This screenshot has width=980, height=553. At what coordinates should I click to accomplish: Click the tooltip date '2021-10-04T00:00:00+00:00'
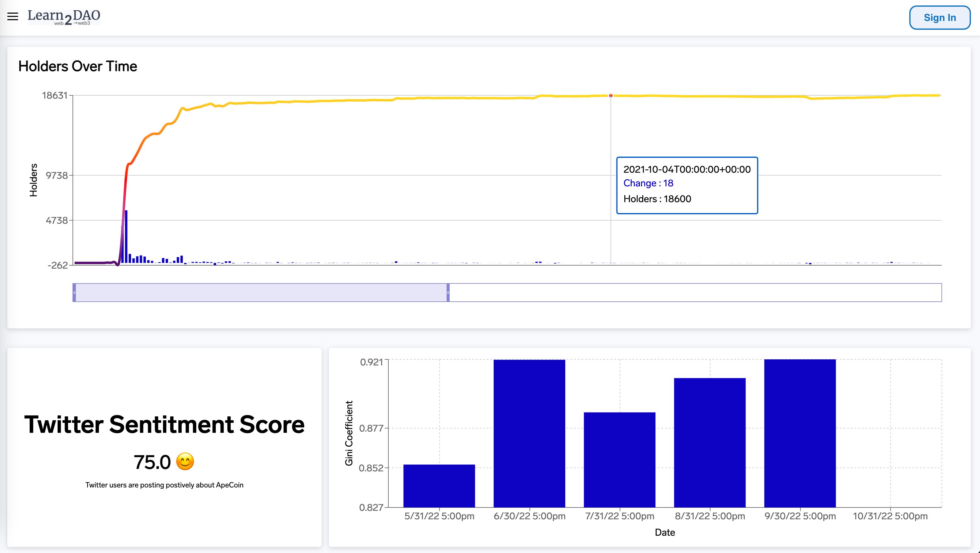(687, 169)
